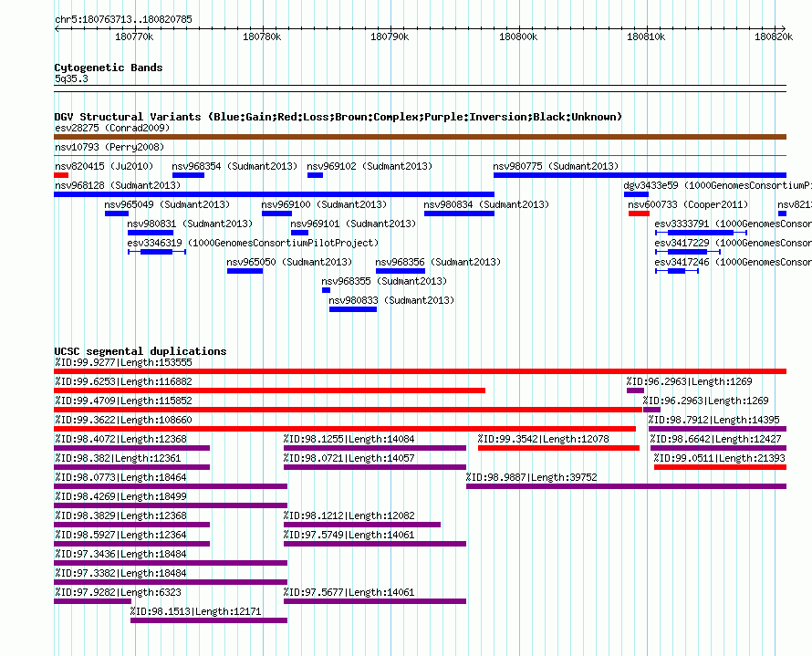Open the nsv980833 (Sudmant2013) variant

[x=391, y=300]
